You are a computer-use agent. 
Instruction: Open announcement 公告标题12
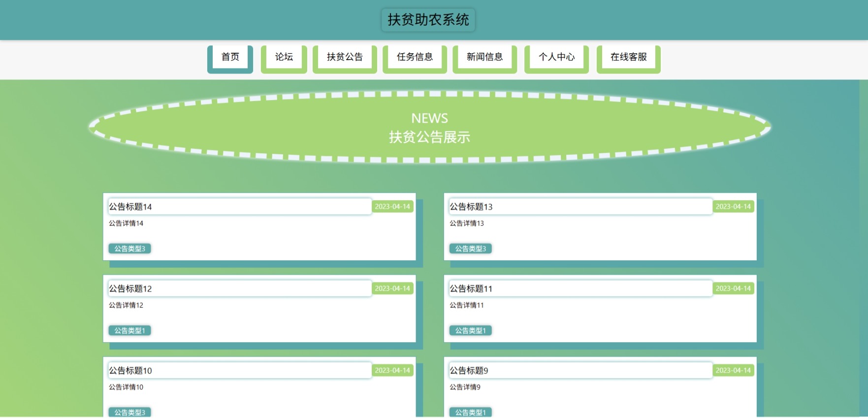pos(240,288)
